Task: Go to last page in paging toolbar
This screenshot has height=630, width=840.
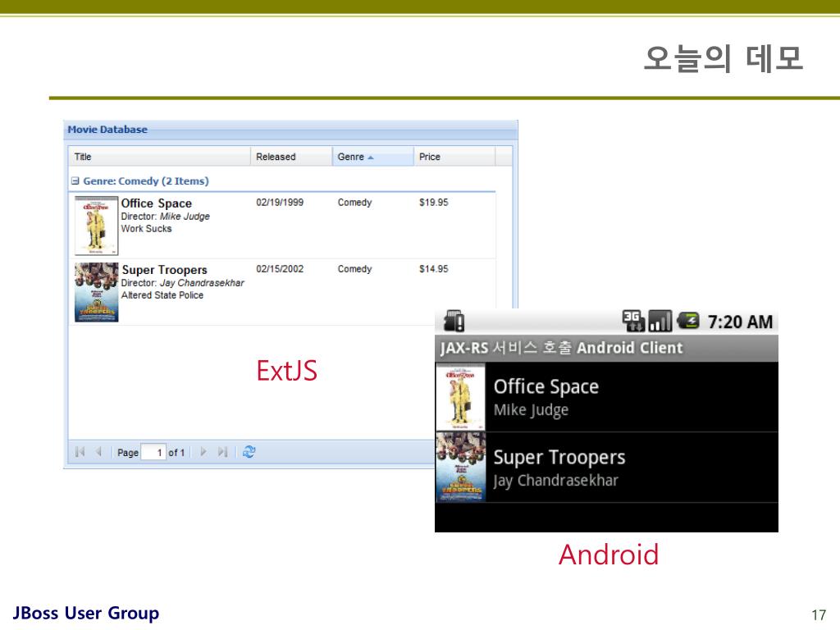Action: (222, 452)
